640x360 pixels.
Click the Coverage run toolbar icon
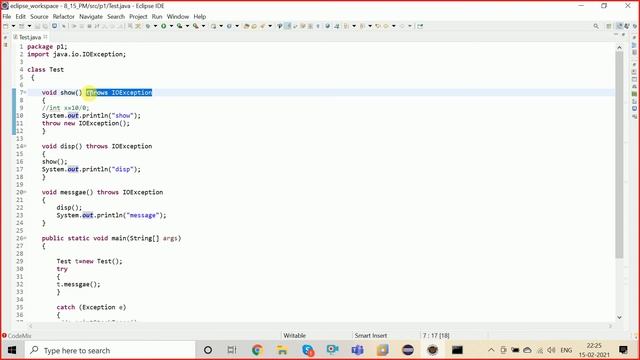pos(179,26)
